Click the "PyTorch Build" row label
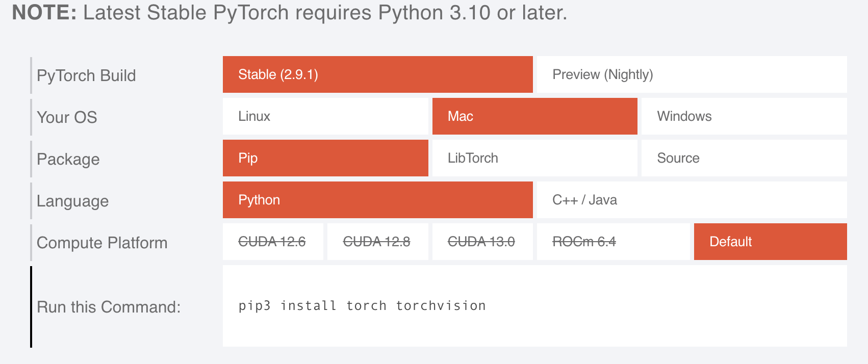 point(86,75)
